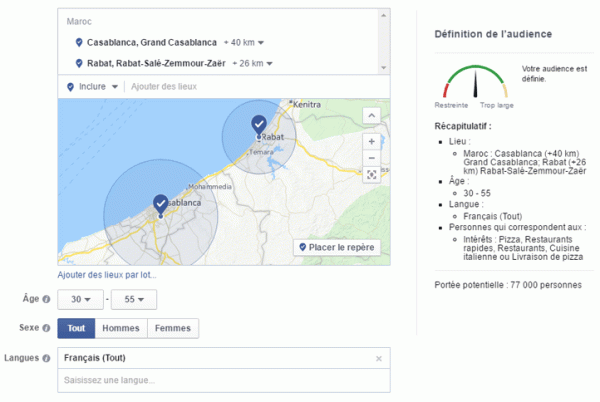Open Ajouter des lieux par lot link
Screen dimensions: 600x402
tap(107, 275)
